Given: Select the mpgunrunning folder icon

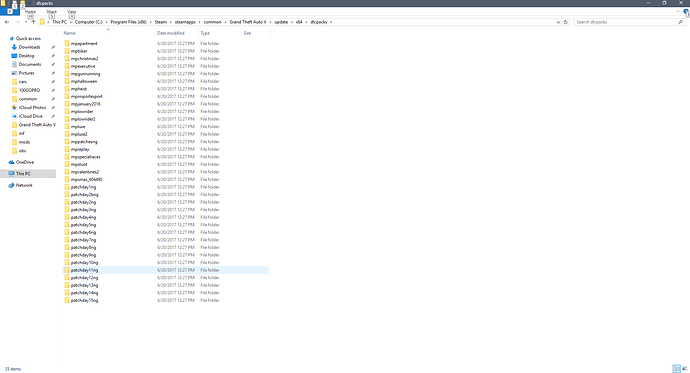Looking at the screenshot, I should (67, 73).
